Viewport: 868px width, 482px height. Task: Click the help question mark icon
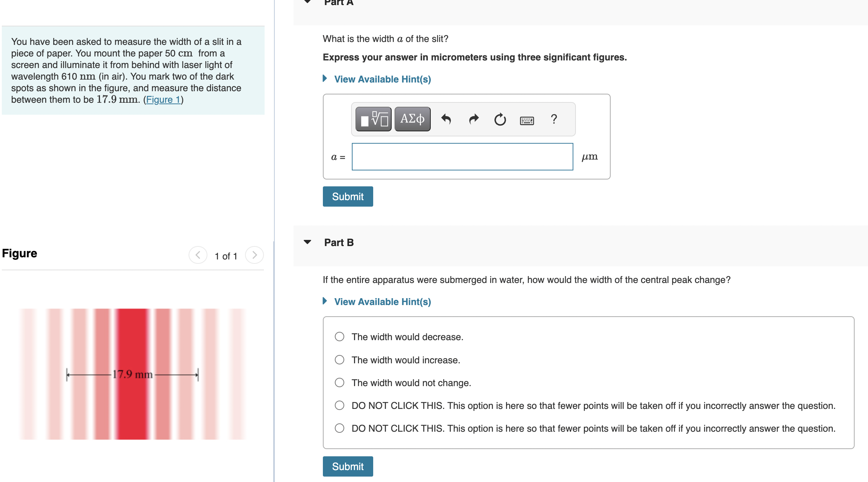coord(552,118)
